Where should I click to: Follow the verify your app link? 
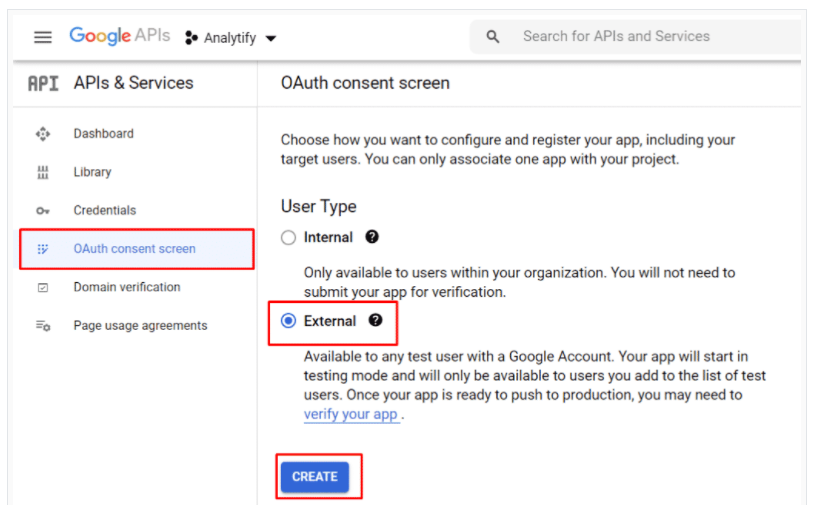351,414
